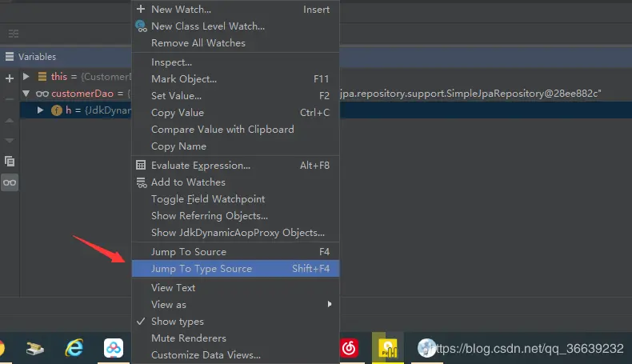Click the h = {JdkDynar value text
The width and height of the screenshot is (632, 364).
(x=98, y=110)
